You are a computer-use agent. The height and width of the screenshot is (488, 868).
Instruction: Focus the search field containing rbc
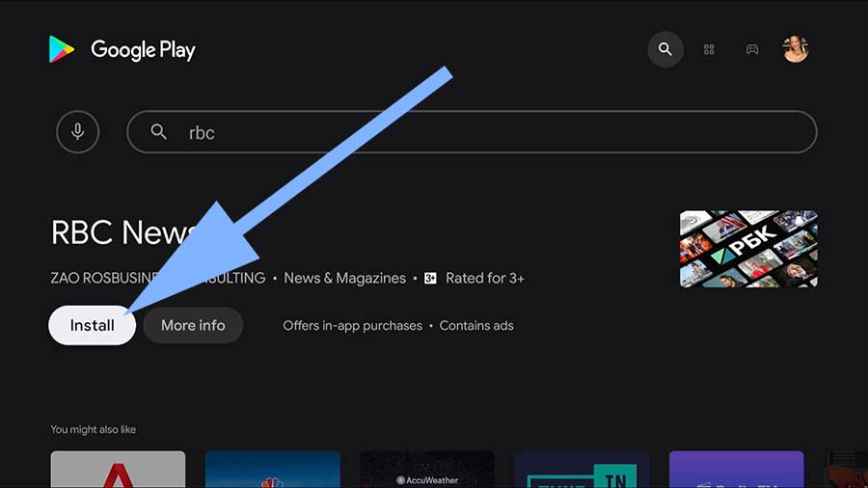coord(472,132)
